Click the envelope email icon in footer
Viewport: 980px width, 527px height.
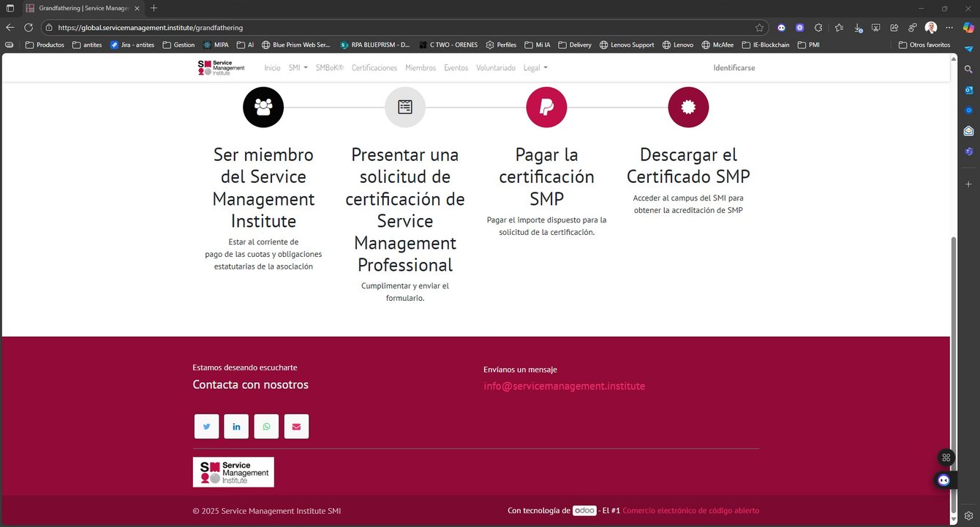[x=296, y=427]
